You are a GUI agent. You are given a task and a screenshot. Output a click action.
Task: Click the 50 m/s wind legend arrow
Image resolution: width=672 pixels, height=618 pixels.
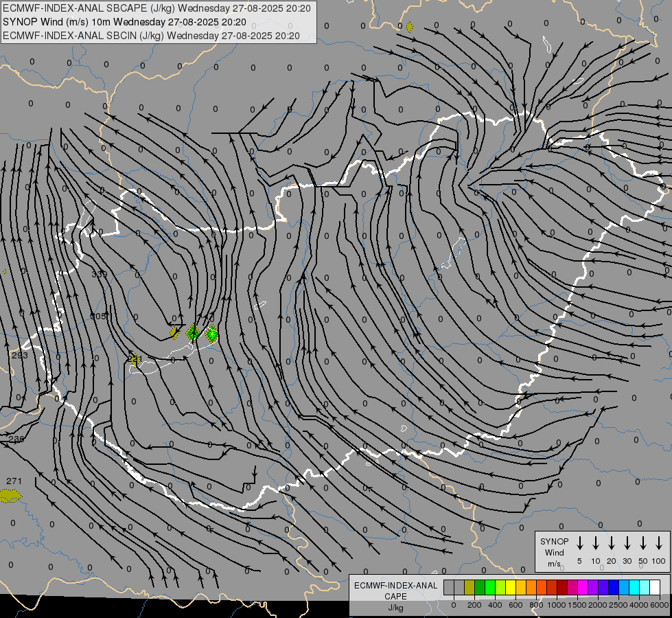pos(643,543)
